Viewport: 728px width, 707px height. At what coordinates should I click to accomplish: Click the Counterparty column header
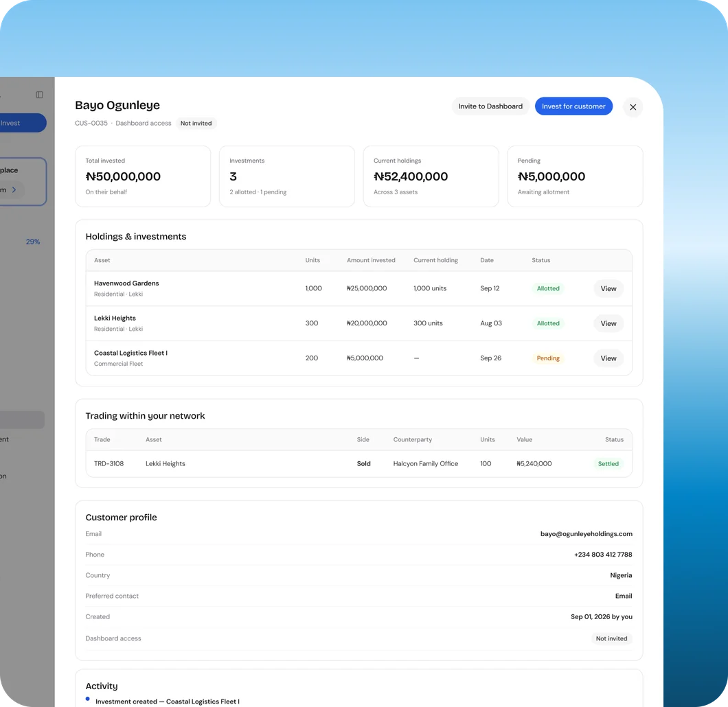click(x=412, y=439)
